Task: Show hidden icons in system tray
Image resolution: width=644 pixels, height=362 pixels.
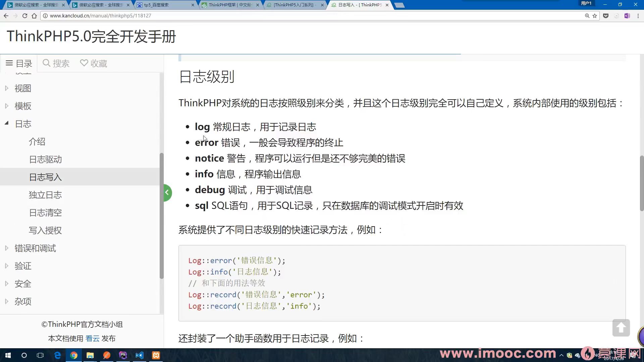Action: coord(562,355)
